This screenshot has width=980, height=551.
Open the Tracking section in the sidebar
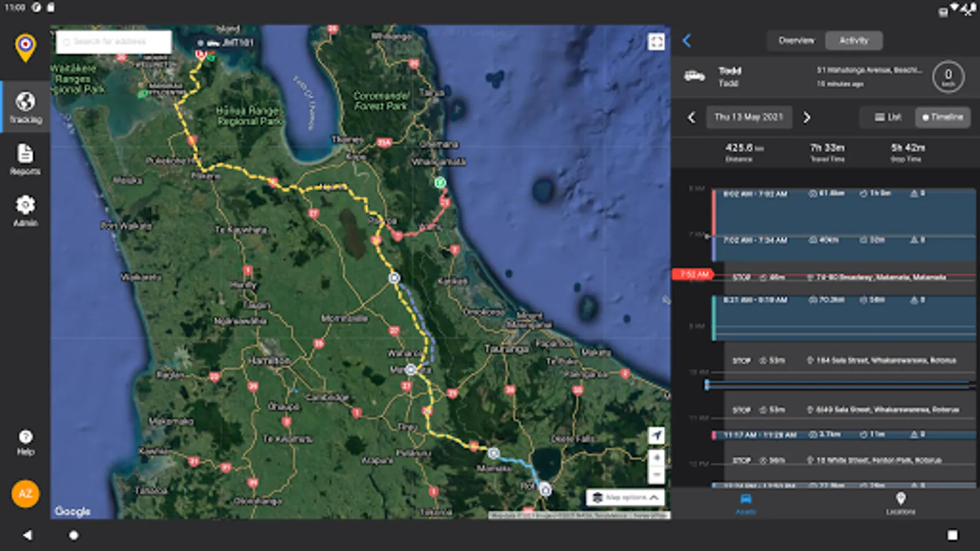25,107
